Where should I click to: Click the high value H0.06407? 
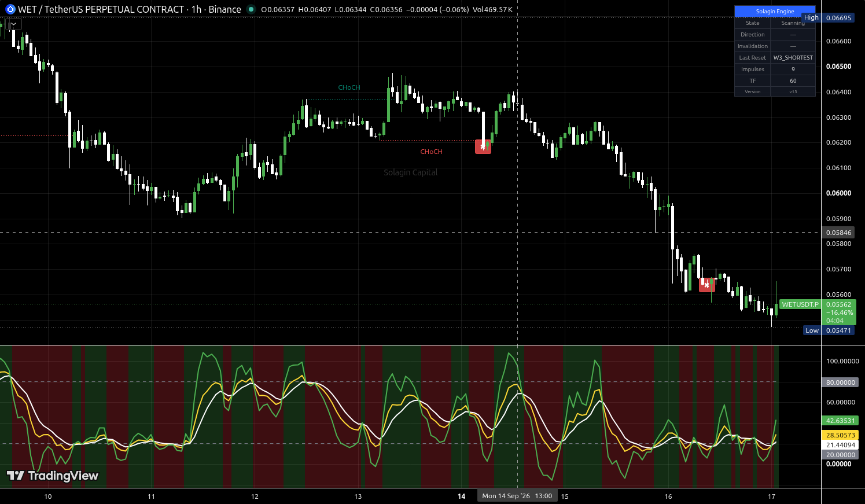pos(315,10)
